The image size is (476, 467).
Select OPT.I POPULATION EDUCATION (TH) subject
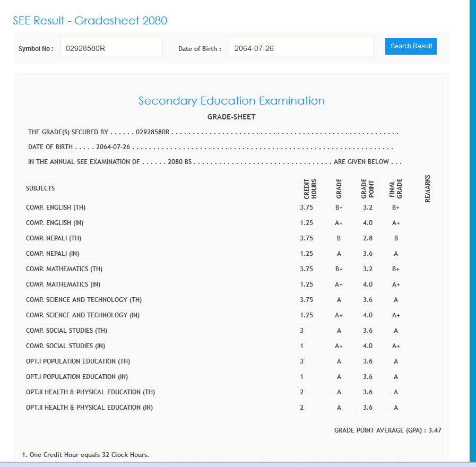click(78, 361)
